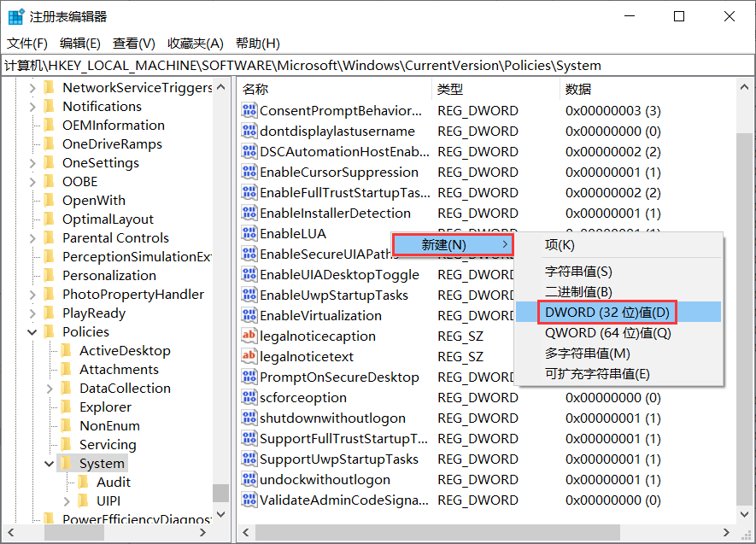
Task: Click the REG_DWORD icon beside EnableLUA
Action: coord(249,233)
